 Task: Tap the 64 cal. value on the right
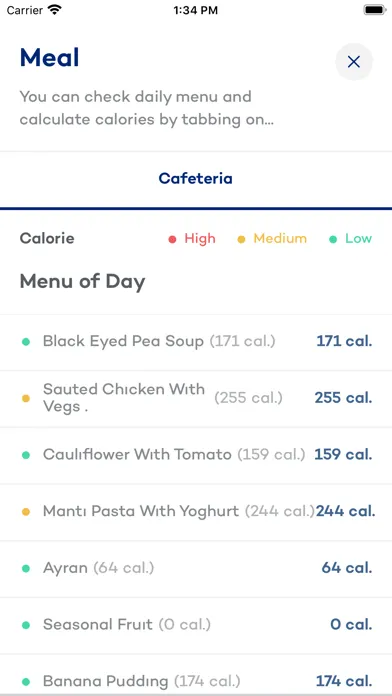[347, 568]
